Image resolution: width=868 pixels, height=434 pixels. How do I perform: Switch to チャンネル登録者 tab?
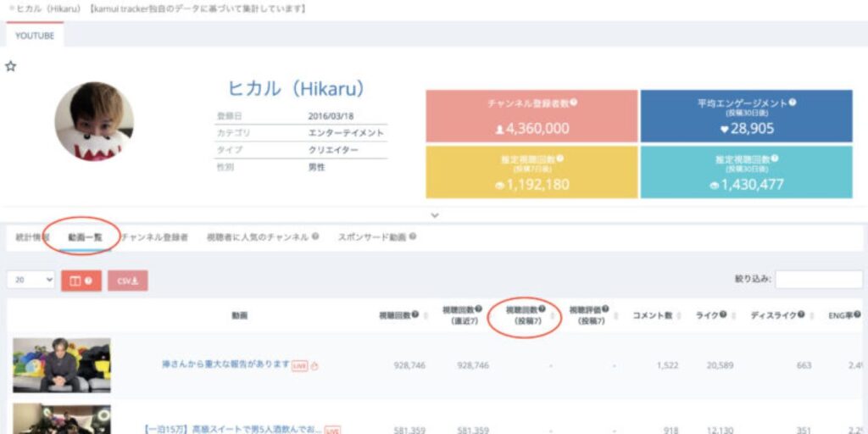click(x=154, y=237)
